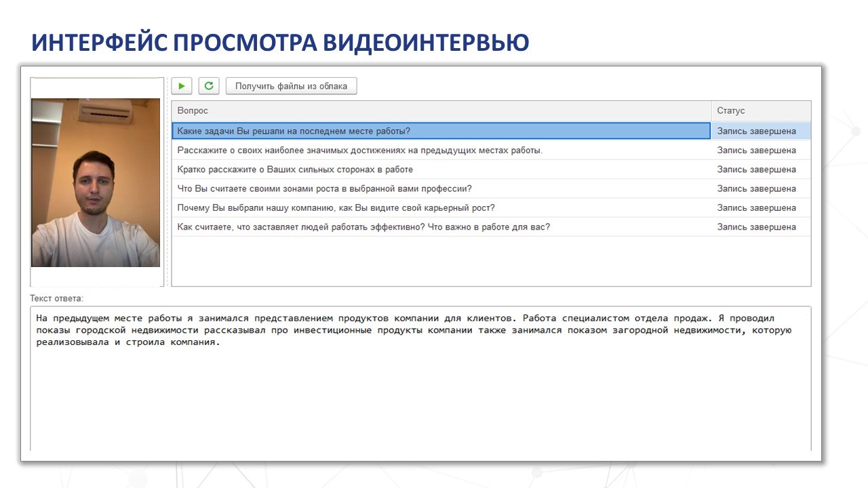Click the green play icon
This screenshot has height=488, width=868.
coord(182,85)
